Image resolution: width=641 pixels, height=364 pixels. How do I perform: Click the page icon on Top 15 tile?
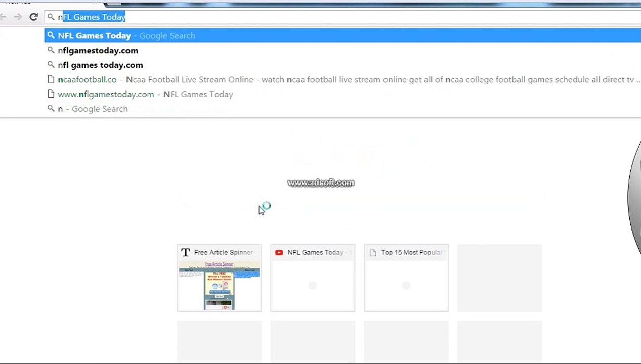click(x=373, y=252)
